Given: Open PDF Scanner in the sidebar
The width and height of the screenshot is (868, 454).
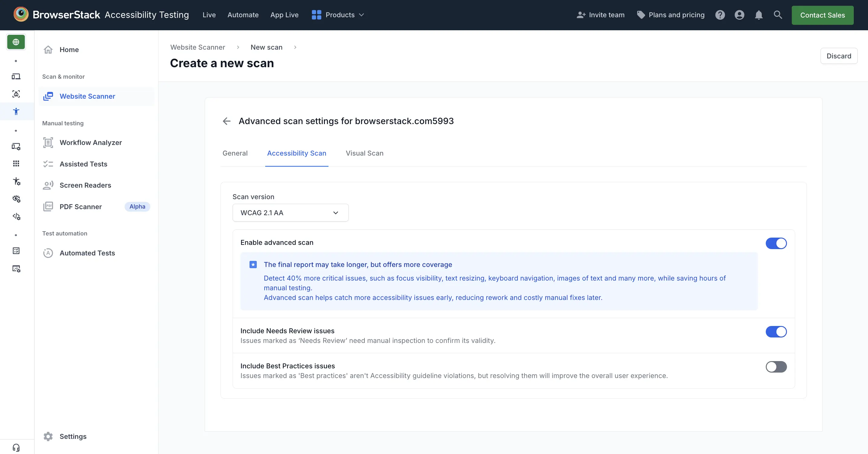Looking at the screenshot, I should [x=80, y=207].
